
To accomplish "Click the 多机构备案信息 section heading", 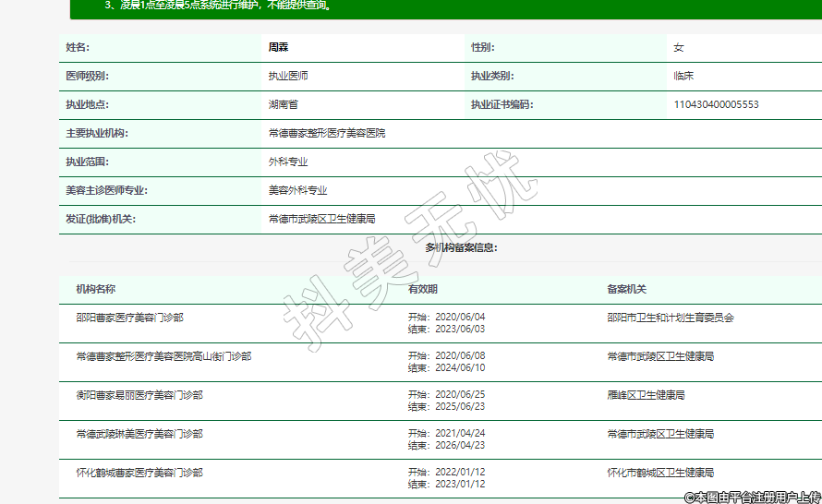I will 461,247.
